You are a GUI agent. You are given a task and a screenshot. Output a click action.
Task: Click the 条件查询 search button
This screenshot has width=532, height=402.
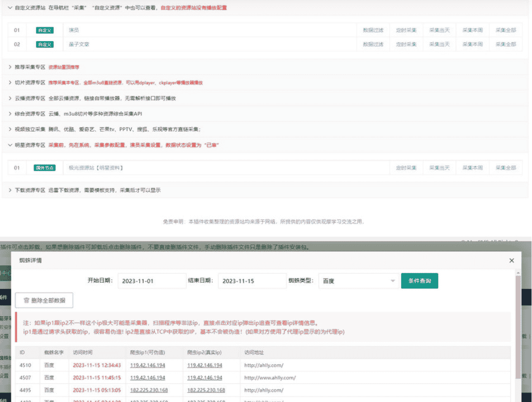pos(419,281)
